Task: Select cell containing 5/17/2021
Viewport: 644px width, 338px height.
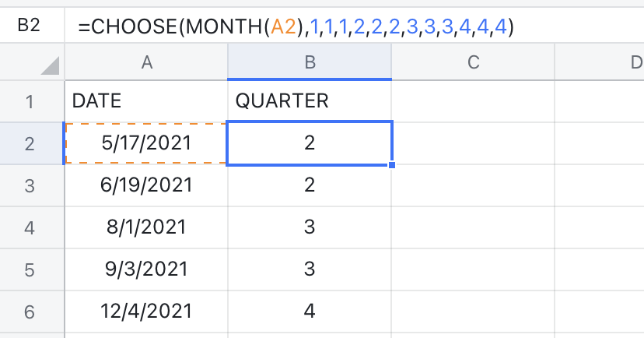Action: 145,143
